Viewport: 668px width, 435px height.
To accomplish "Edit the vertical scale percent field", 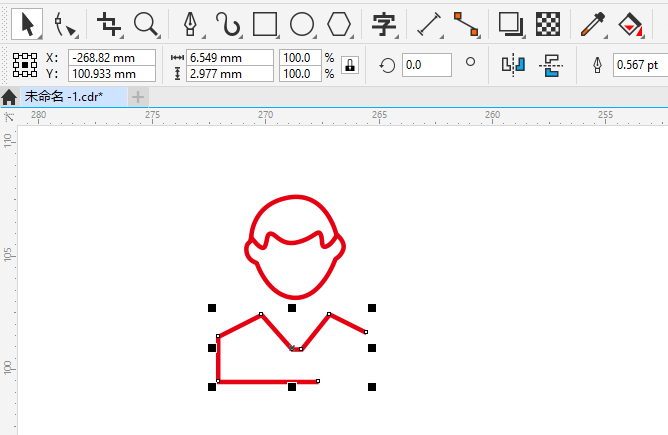I will pos(300,74).
